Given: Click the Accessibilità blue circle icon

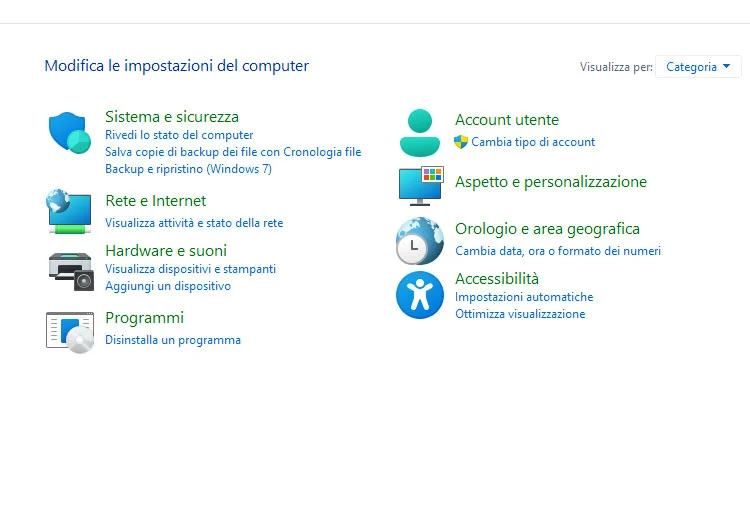Looking at the screenshot, I should click(x=419, y=295).
